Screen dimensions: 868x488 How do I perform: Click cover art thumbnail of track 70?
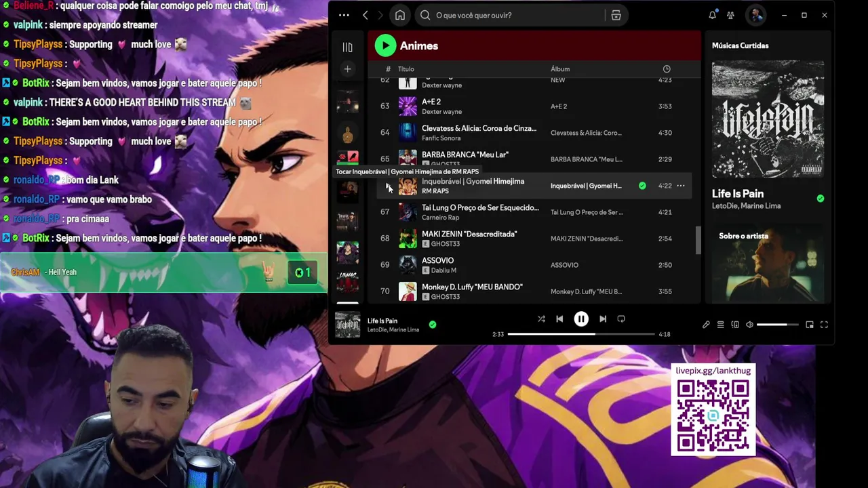pos(408,291)
